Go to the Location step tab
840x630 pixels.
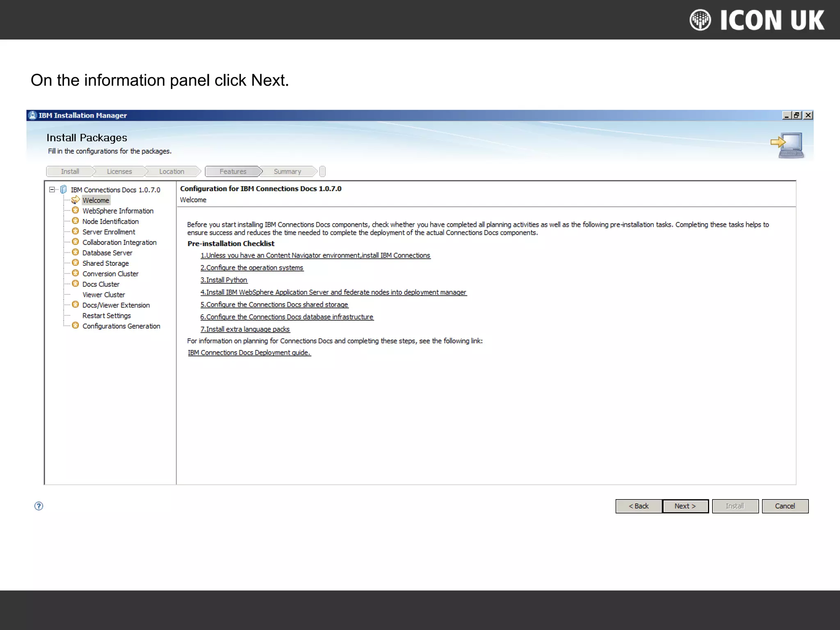tap(171, 171)
